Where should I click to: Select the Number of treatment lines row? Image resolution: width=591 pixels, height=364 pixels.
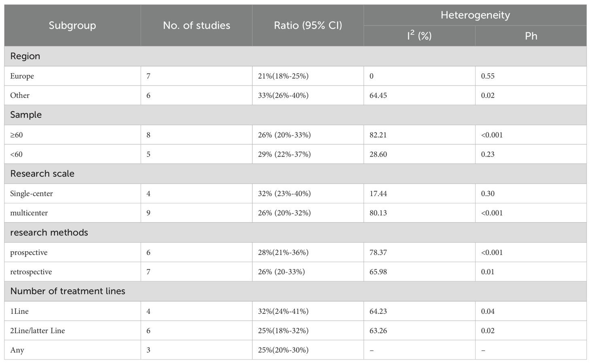pyautogui.click(x=295, y=291)
